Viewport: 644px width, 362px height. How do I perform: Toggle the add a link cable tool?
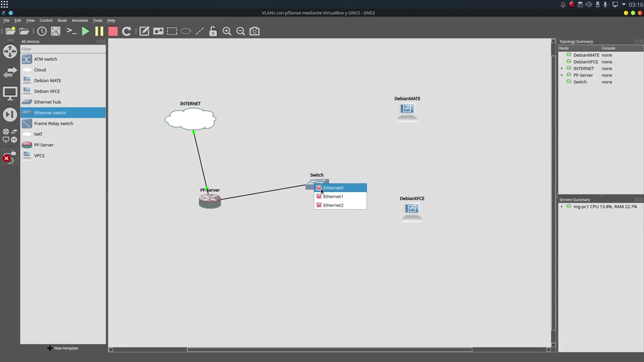[x=9, y=158]
